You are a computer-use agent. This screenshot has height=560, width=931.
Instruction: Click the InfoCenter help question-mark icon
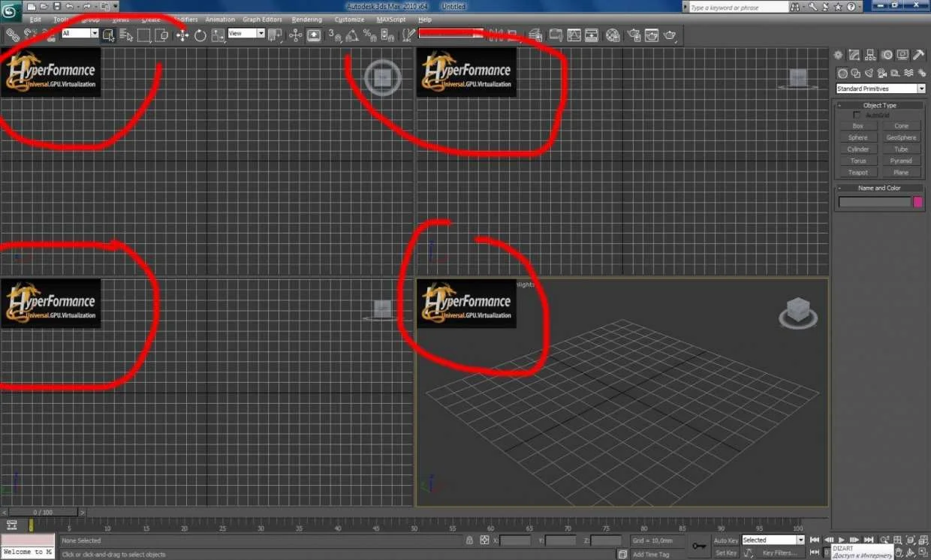pyautogui.click(x=851, y=7)
